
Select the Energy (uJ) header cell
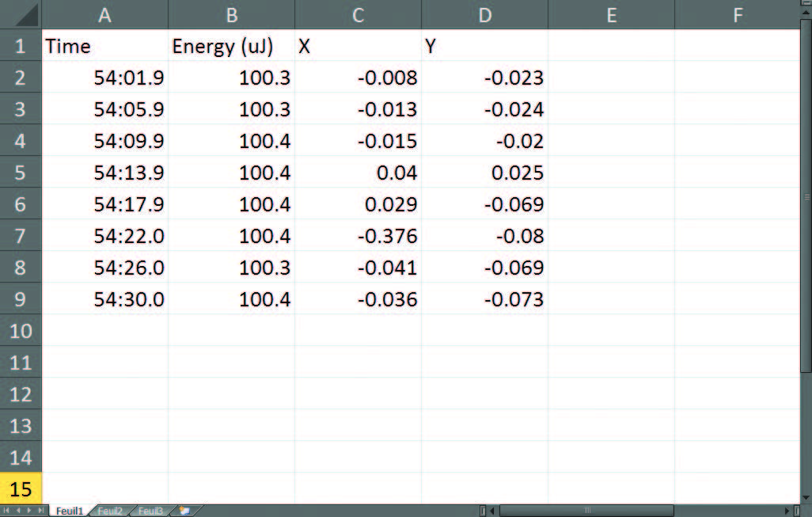pyautogui.click(x=231, y=47)
